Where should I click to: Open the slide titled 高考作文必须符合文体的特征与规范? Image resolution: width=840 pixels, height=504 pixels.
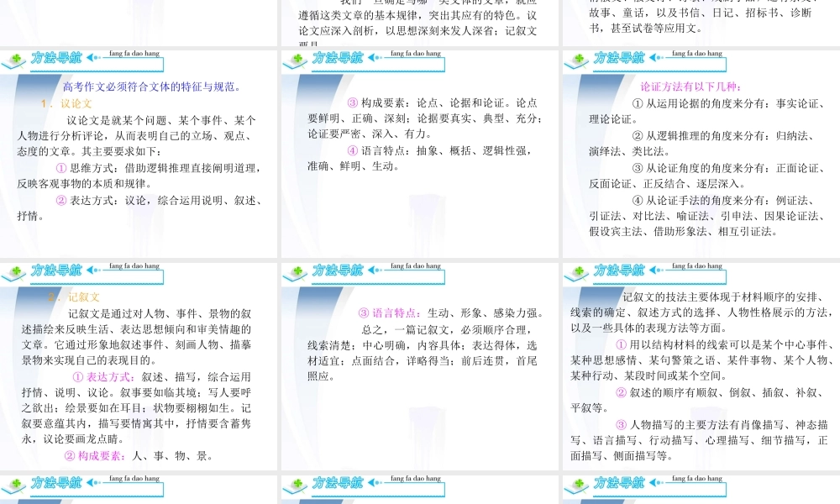coord(139,154)
